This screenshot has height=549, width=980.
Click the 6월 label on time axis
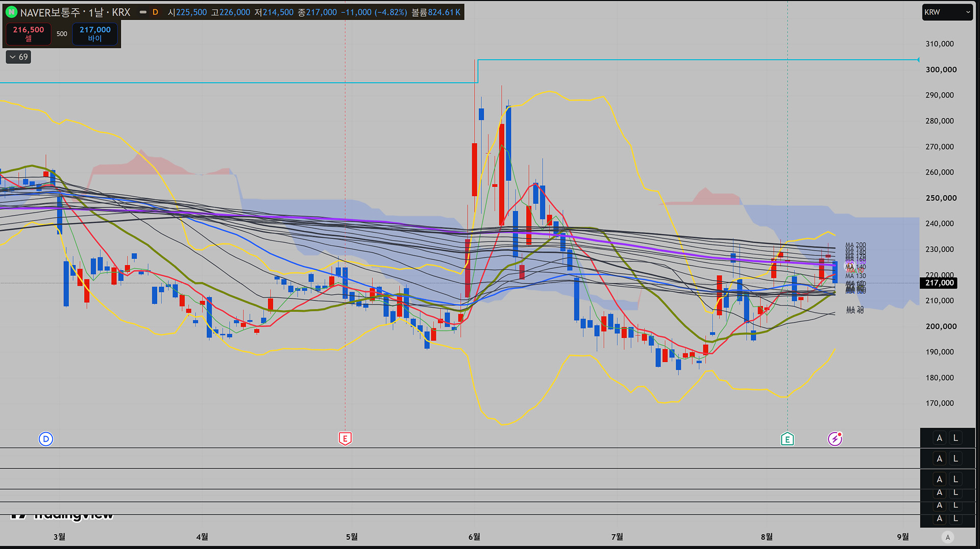(474, 537)
